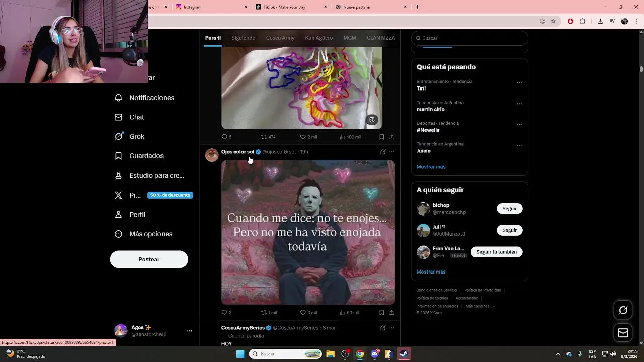Share the Ojos color sol post
644x362 pixels.
click(x=391, y=312)
